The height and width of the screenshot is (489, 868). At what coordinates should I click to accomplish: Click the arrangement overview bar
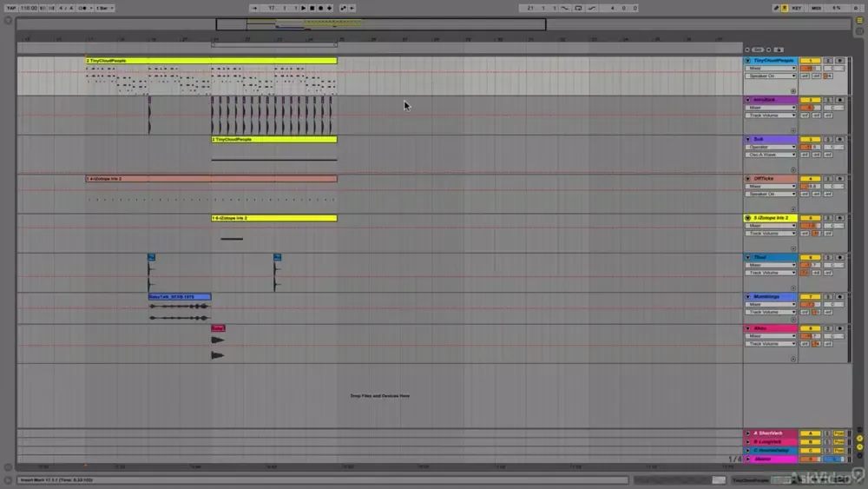433,23
